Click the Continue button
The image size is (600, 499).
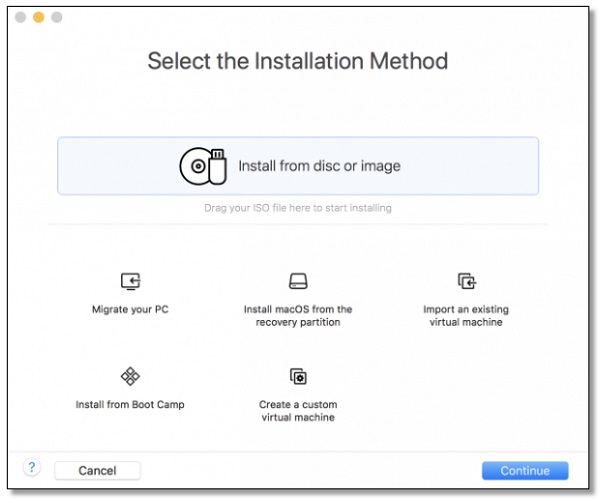[525, 470]
